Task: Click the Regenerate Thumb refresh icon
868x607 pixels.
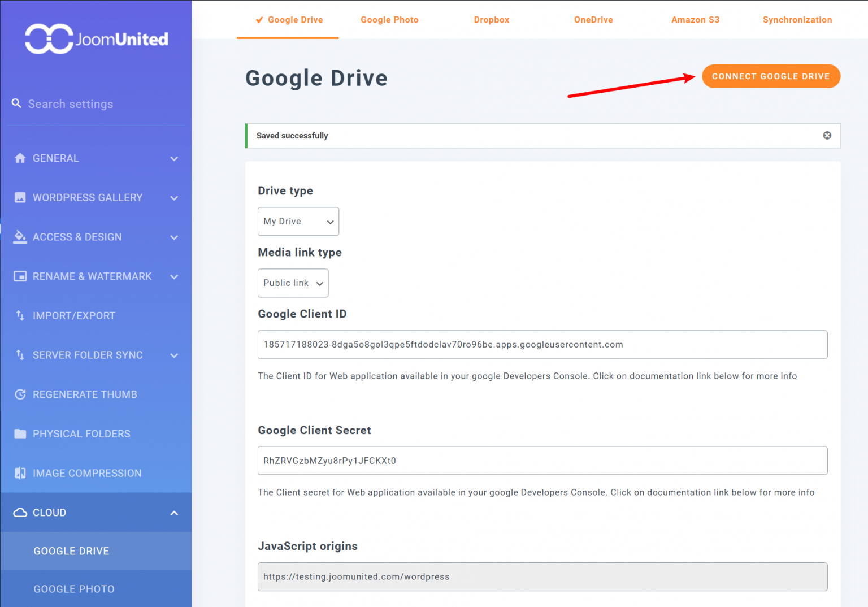Action: [x=20, y=394]
